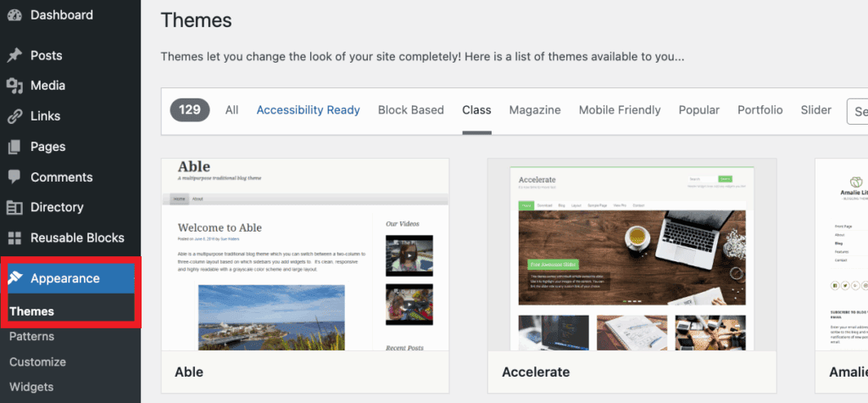Screen dimensions: 868x403
Task: Click the Dashboard gauge icon
Action: (14, 15)
